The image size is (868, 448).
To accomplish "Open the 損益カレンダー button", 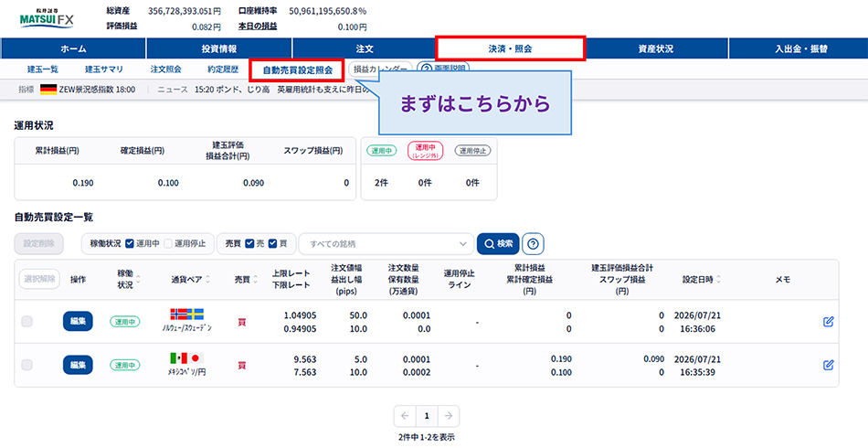I will [380, 68].
